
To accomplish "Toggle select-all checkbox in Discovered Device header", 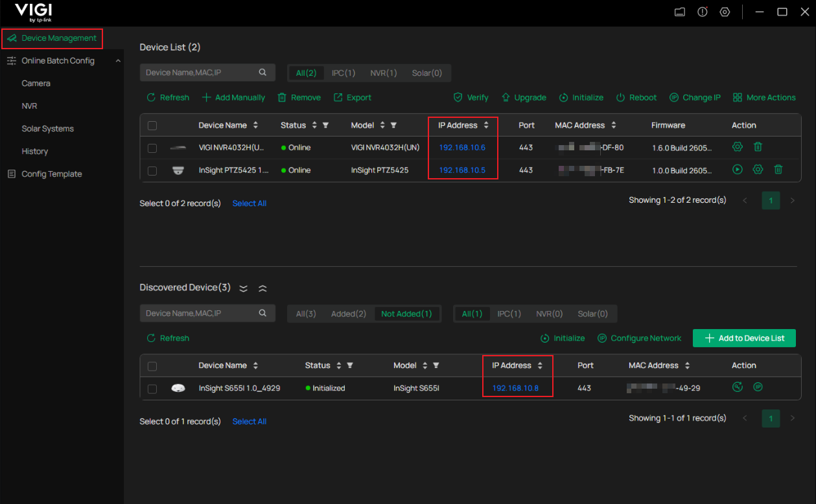I will (x=152, y=366).
